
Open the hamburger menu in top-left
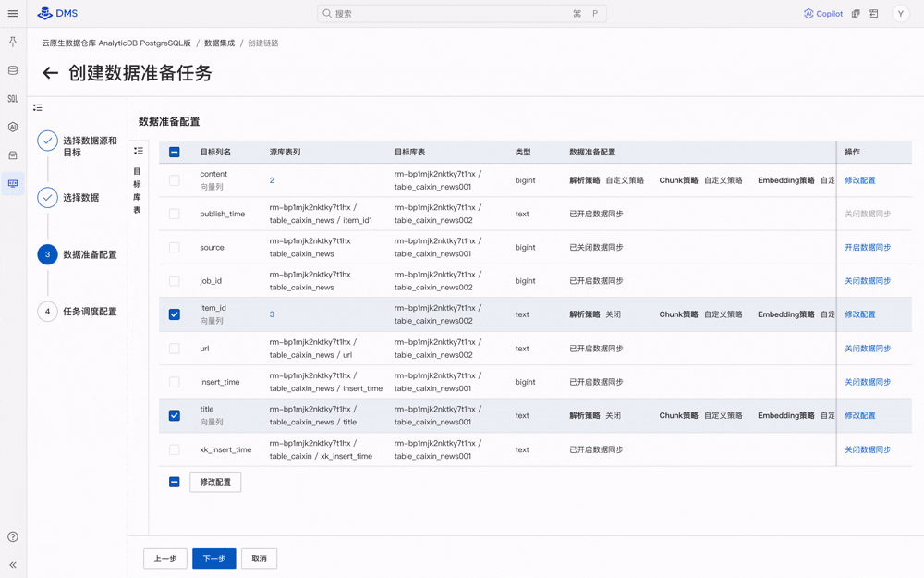click(x=13, y=14)
